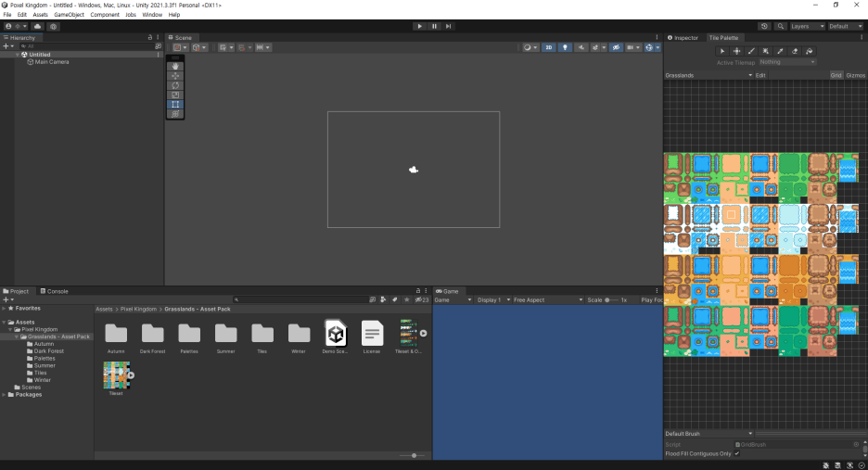Open the Grasslands palette dropdown

coord(708,75)
